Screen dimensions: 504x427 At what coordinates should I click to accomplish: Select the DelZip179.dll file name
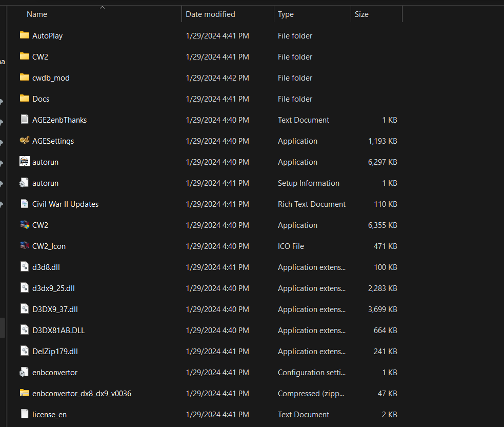[x=55, y=352]
